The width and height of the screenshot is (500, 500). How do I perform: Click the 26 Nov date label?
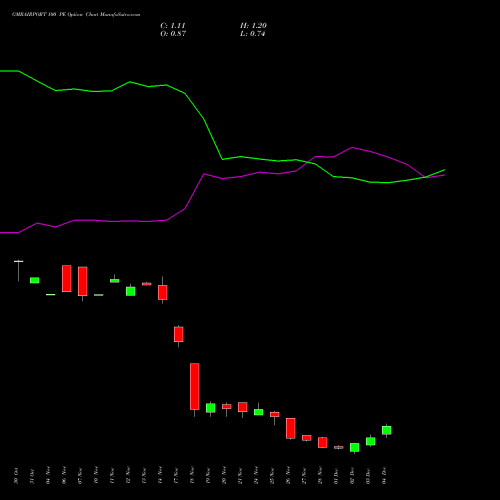(288, 476)
